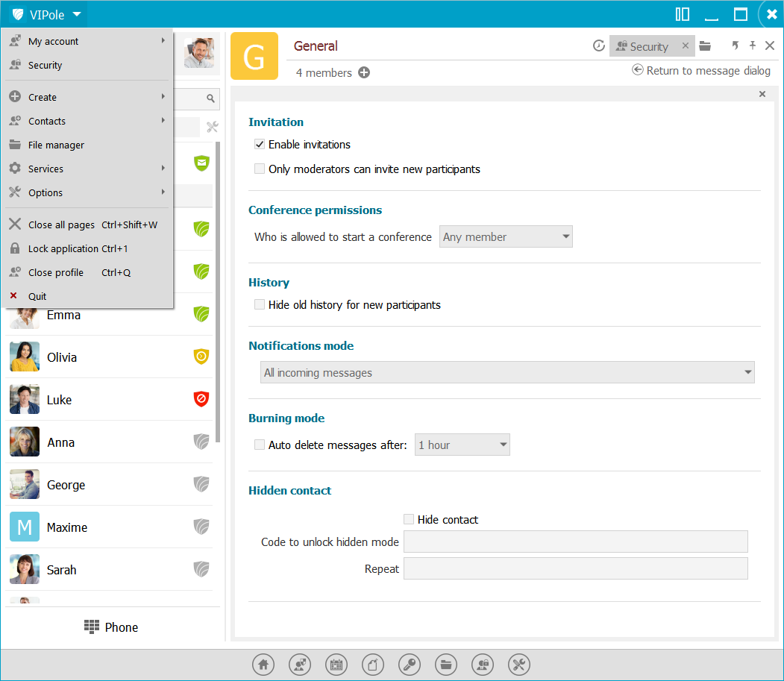The height and width of the screenshot is (681, 784).
Task: Click the detach arrow icon in chat header
Action: (736, 45)
